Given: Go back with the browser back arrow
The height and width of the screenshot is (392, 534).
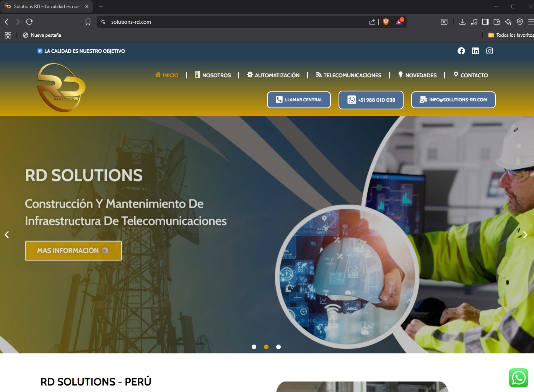Looking at the screenshot, I should [7, 22].
